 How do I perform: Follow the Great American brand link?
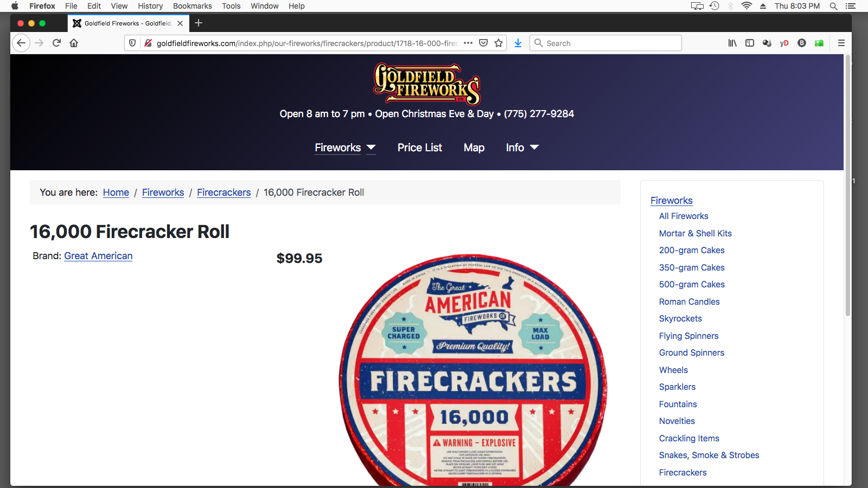pyautogui.click(x=98, y=256)
